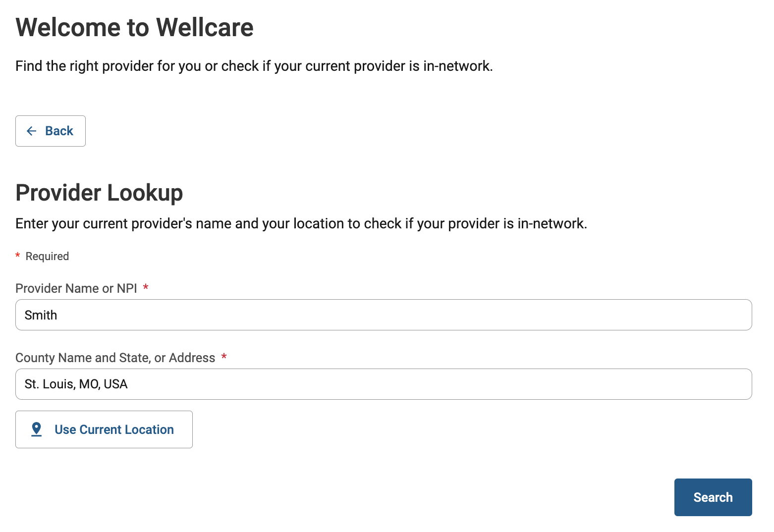This screenshot has height=532, width=774.
Task: Click 'County Name and State, or Address' label
Action: (x=115, y=358)
